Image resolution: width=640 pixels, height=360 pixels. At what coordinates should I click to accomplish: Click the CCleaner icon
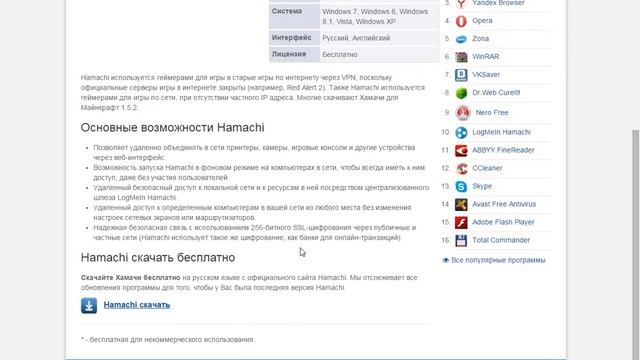pyautogui.click(x=461, y=169)
